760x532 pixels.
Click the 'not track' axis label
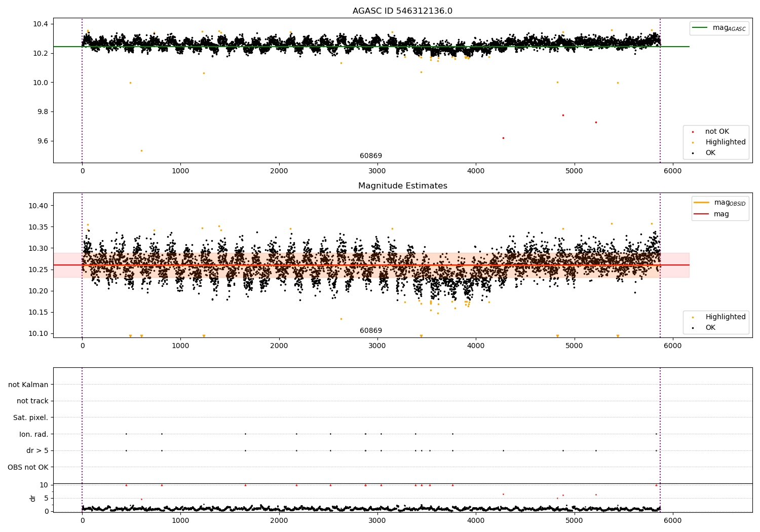pos(32,401)
